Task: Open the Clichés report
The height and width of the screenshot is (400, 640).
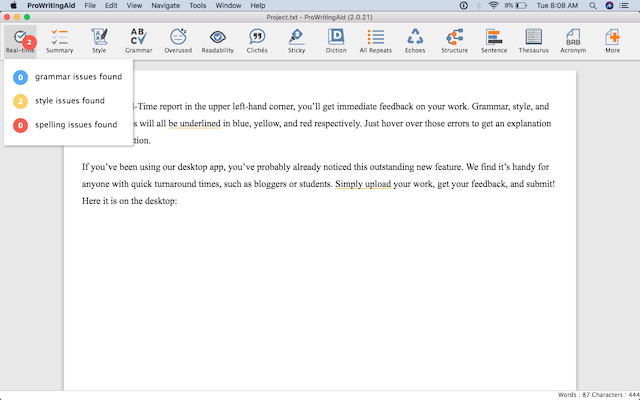Action: point(257,41)
